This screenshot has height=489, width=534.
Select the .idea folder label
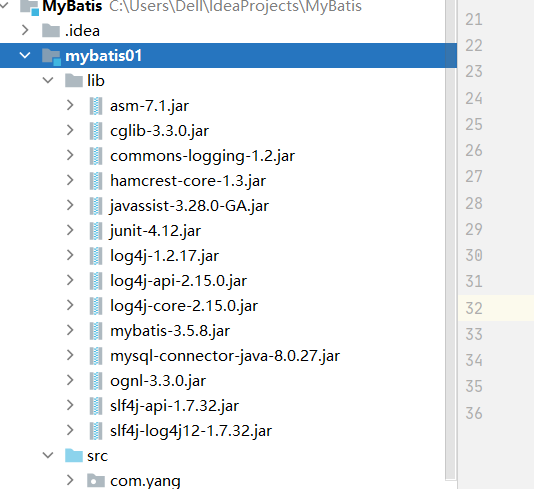click(x=82, y=31)
